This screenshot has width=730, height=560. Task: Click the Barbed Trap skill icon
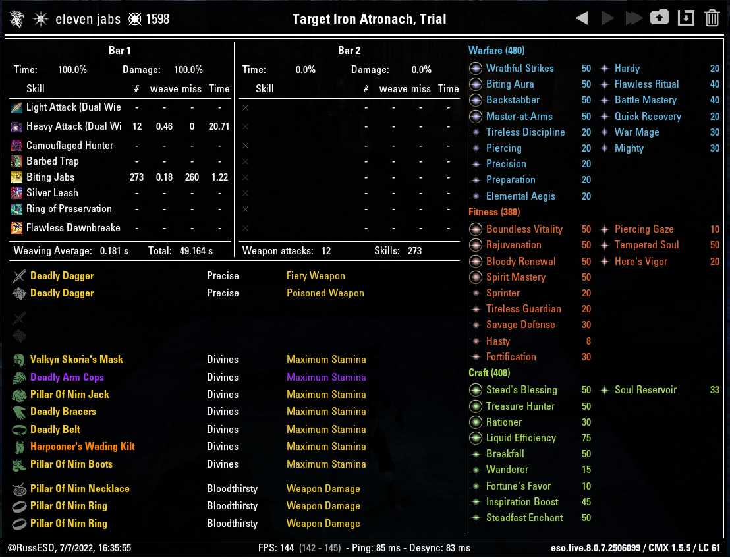pos(16,161)
